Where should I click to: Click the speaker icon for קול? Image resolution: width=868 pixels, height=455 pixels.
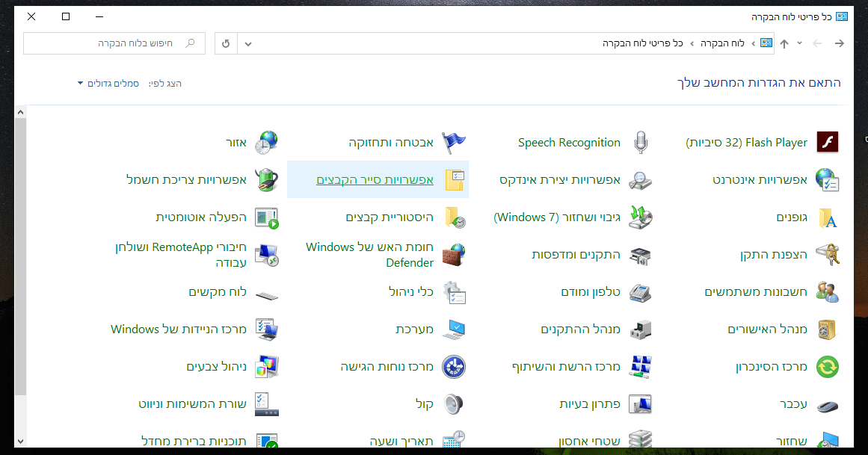tap(453, 404)
